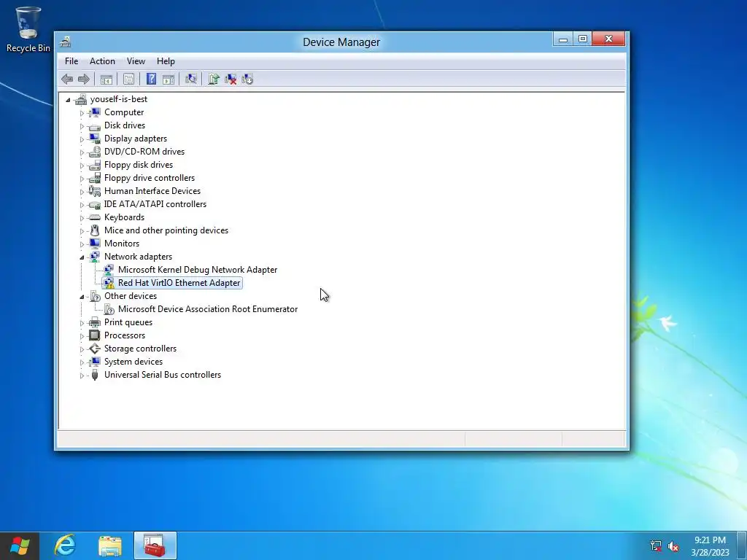Image resolution: width=747 pixels, height=560 pixels.
Task: Expand the IDE ATA/ATAPI controllers category
Action: pos(82,205)
